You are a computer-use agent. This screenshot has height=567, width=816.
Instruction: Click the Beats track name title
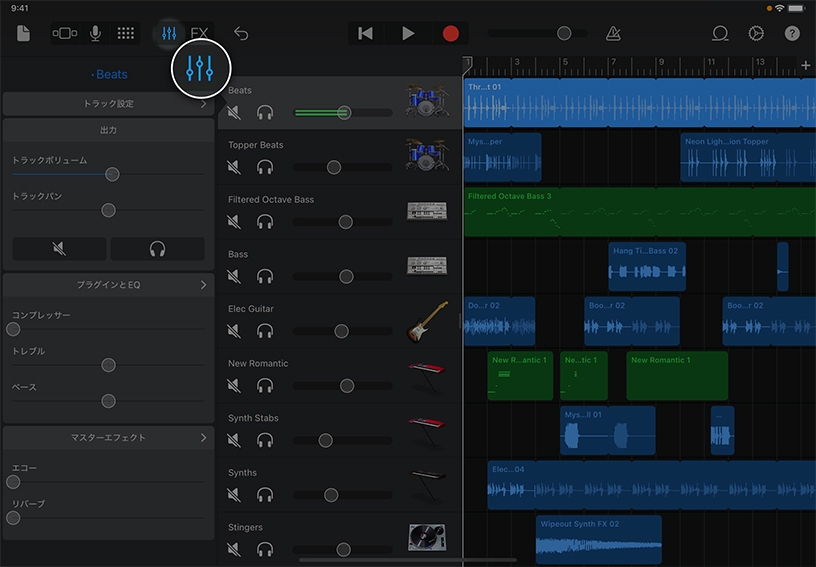(110, 75)
